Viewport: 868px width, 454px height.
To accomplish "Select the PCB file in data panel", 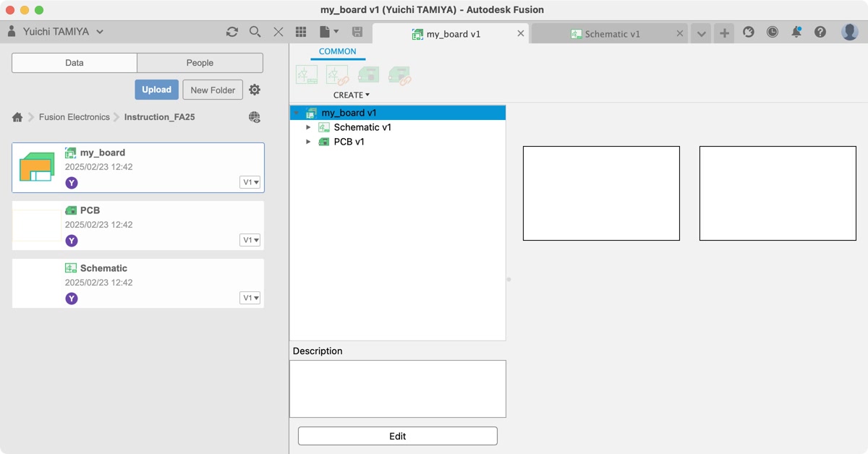I will 138,226.
